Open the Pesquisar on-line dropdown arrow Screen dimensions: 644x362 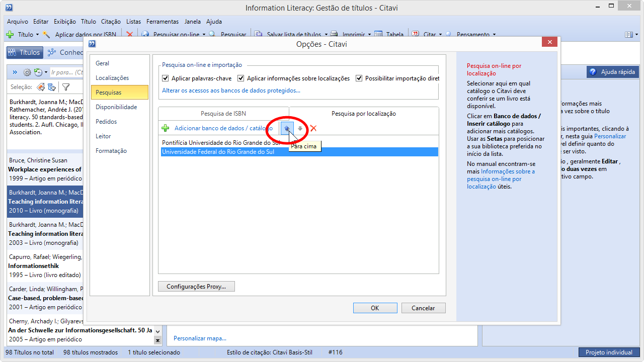(204, 35)
